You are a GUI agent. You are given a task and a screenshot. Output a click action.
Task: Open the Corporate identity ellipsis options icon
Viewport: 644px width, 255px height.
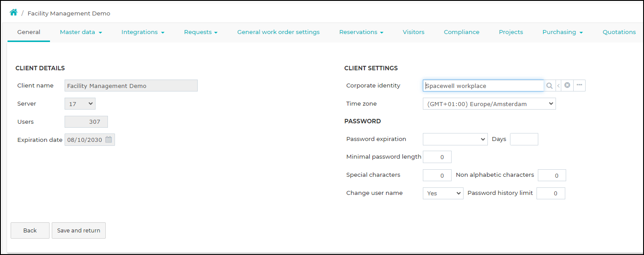tap(579, 85)
